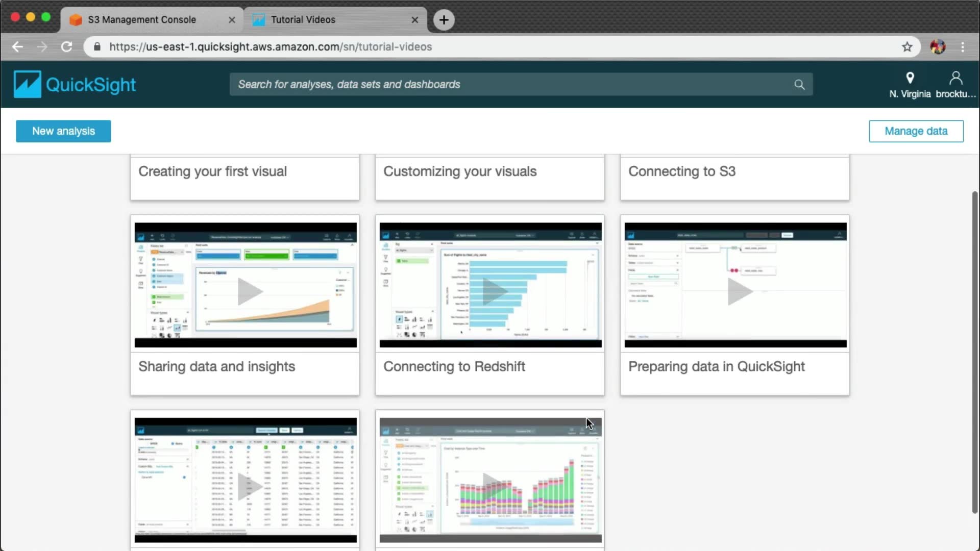This screenshot has height=551, width=980.
Task: Click the Chrome profile avatar
Action: coord(938,47)
